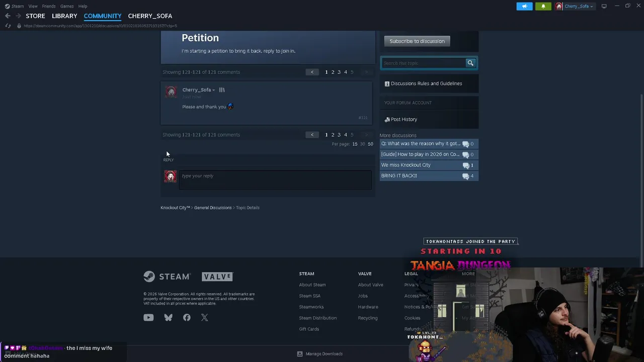Click the Valve logo in the footer
This screenshot has width=644, height=362.
point(217,277)
